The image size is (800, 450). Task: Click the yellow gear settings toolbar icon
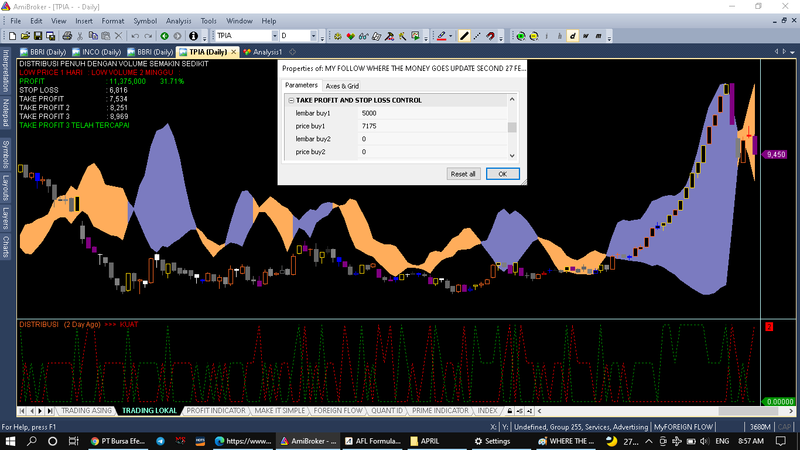tap(338, 36)
